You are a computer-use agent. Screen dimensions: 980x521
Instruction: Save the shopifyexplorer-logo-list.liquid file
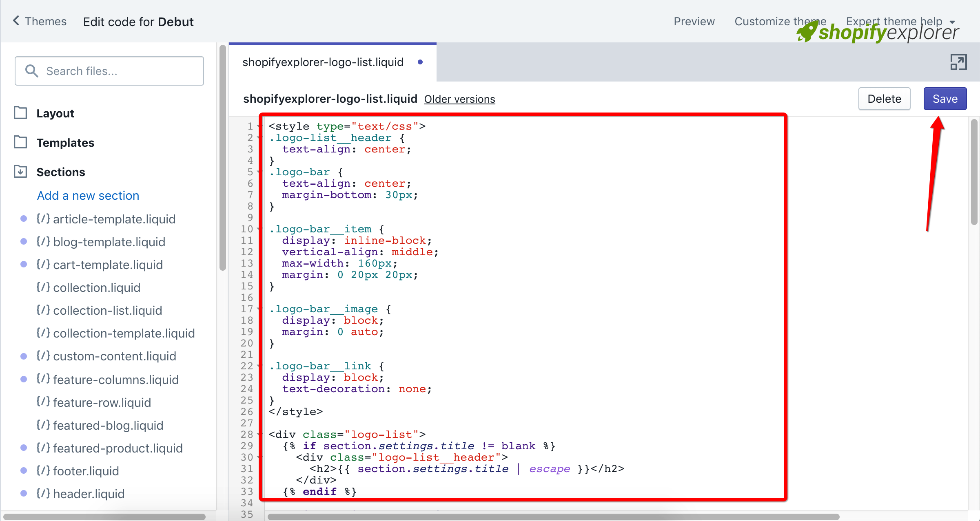tap(945, 99)
